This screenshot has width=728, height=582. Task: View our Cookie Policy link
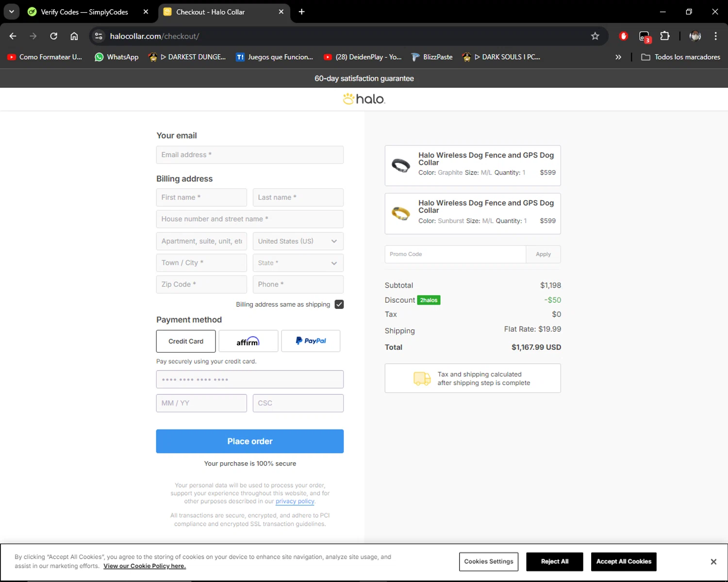pos(145,566)
